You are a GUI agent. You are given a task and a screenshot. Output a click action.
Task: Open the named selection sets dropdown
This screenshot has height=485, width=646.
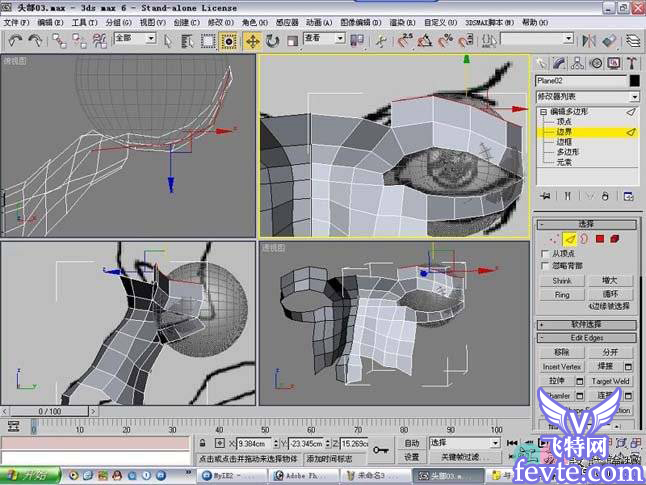pos(537,39)
